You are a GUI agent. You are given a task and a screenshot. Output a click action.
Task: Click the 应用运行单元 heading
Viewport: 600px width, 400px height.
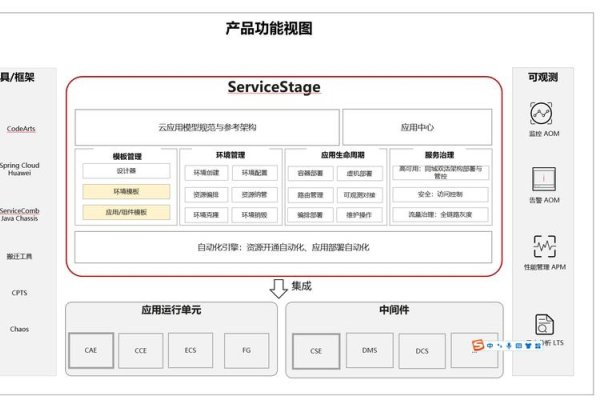171,310
